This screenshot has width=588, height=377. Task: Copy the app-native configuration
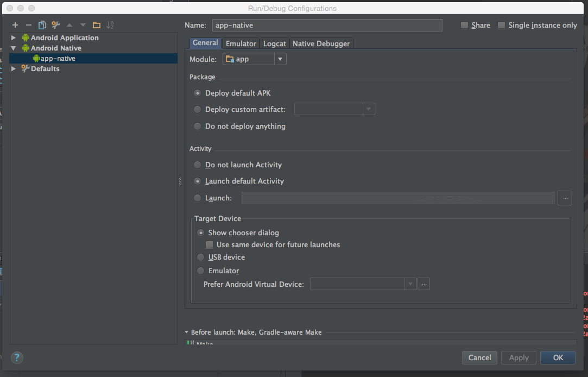coord(42,24)
